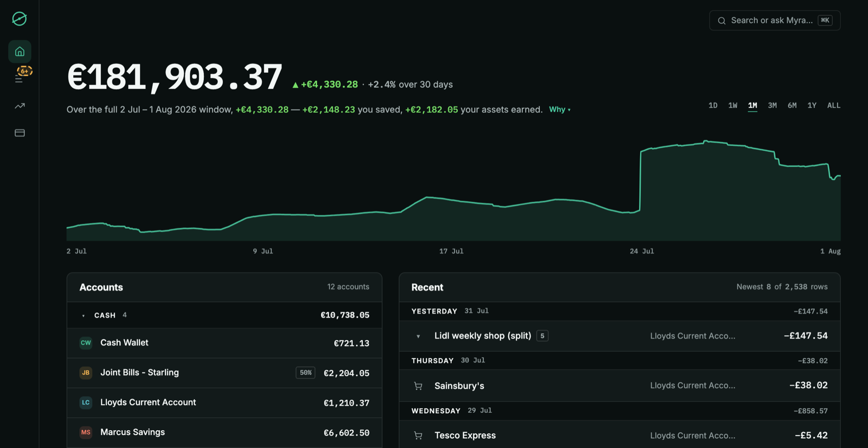Open the Tesco Express transaction
Image resolution: width=868 pixels, height=448 pixels.
pos(620,434)
